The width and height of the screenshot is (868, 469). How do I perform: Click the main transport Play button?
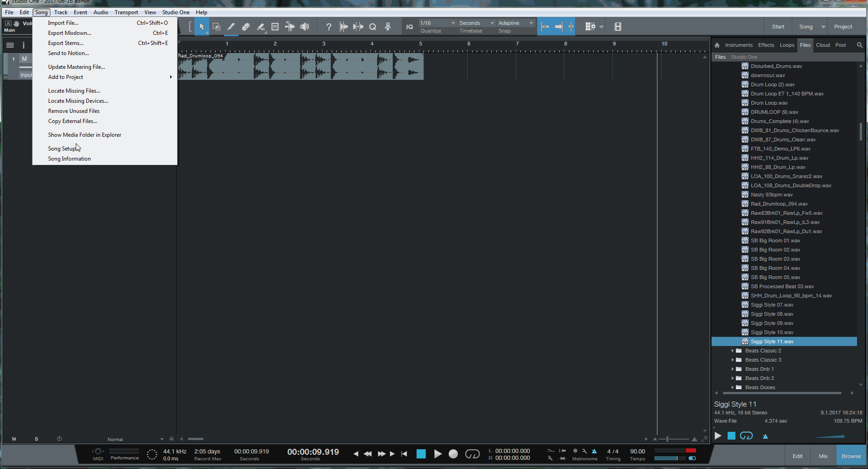[x=438, y=454]
